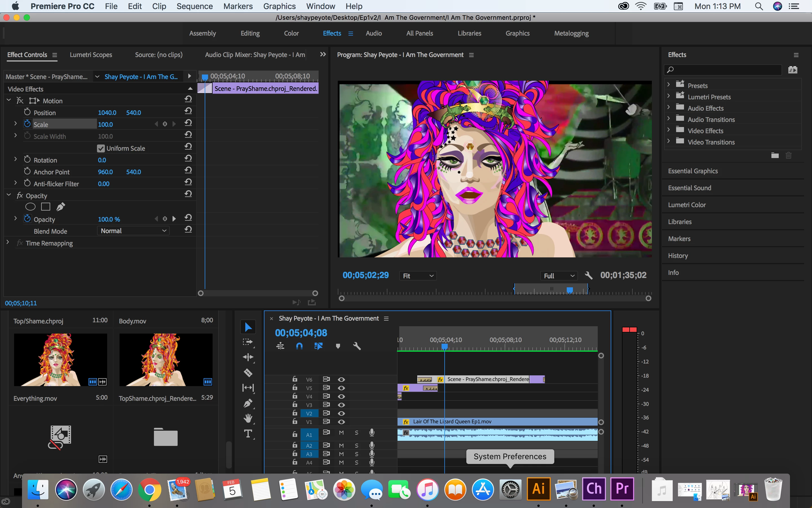Create ellipse mask for Opacity
This screenshot has width=812, height=508.
pos(30,207)
